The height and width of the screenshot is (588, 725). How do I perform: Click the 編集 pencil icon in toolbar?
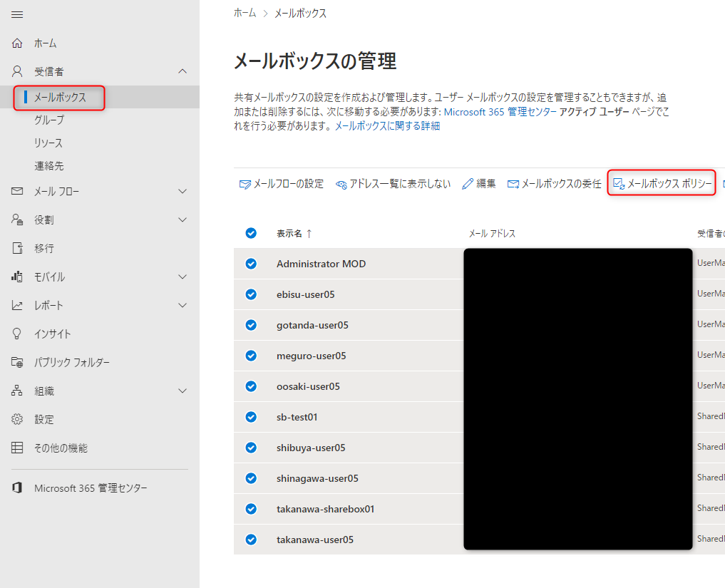coord(467,183)
